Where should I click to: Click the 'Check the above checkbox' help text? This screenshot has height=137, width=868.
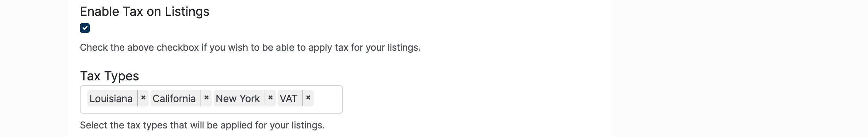click(250, 47)
